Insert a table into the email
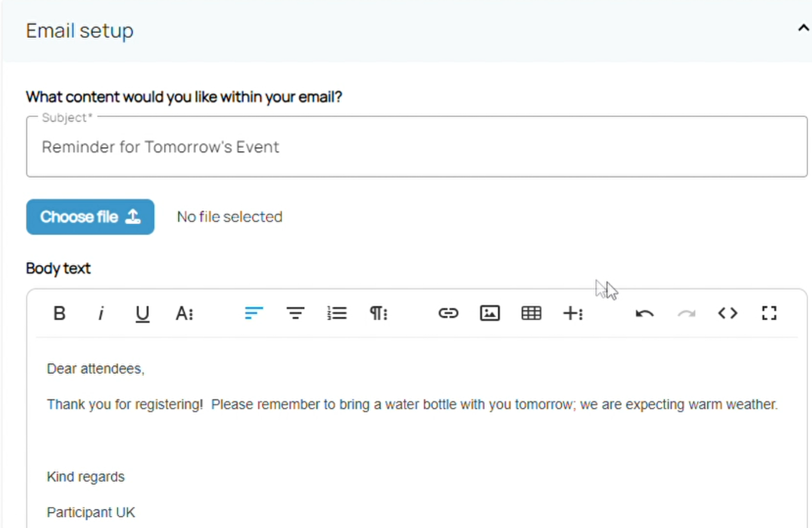The width and height of the screenshot is (812, 528). pyautogui.click(x=531, y=313)
